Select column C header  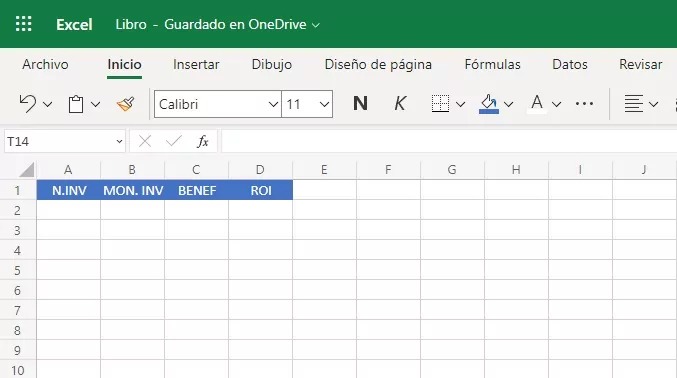point(196,170)
